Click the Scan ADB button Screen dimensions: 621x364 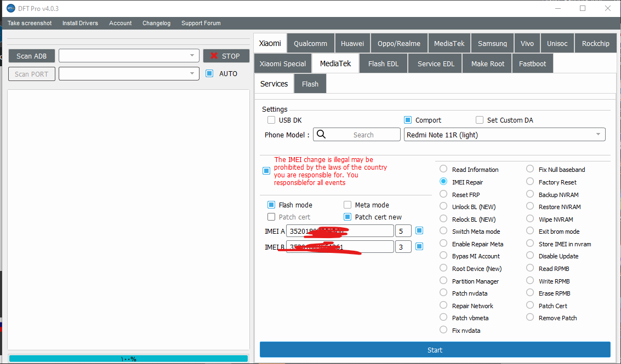pos(32,56)
